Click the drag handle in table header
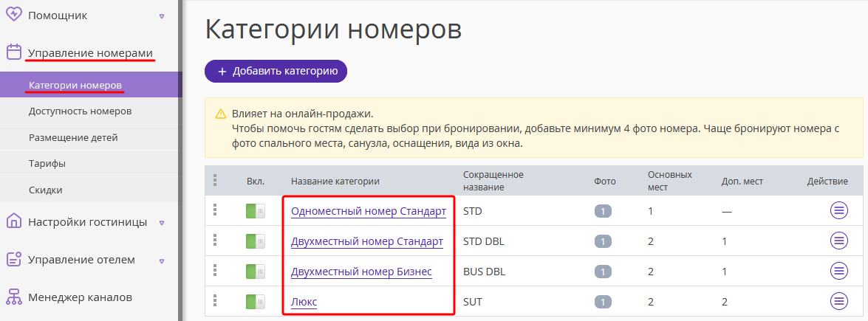Image resolution: width=868 pixels, height=321 pixels. [215, 180]
